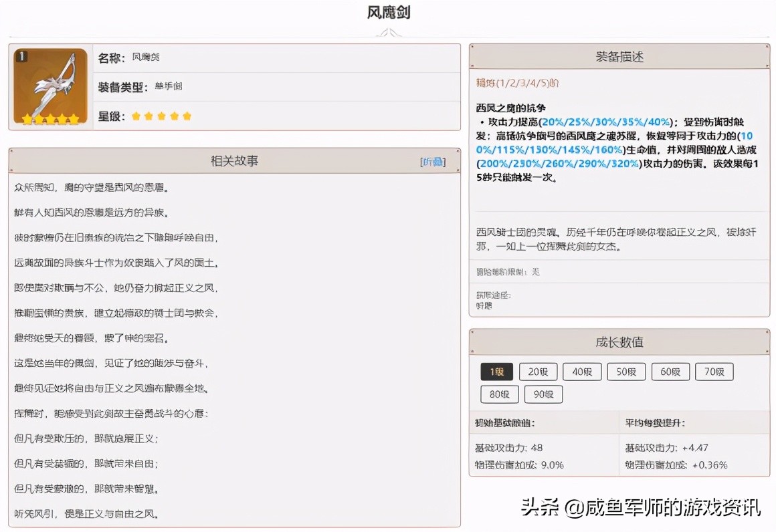Click the third star in the 星级 row
The width and height of the screenshot is (776, 532).
161,116
